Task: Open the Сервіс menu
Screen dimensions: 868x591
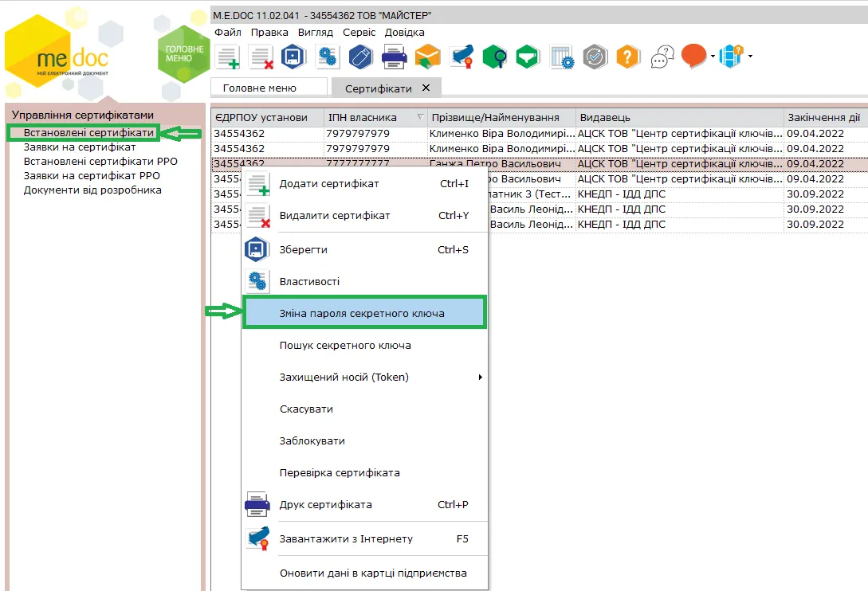Action: point(359,32)
